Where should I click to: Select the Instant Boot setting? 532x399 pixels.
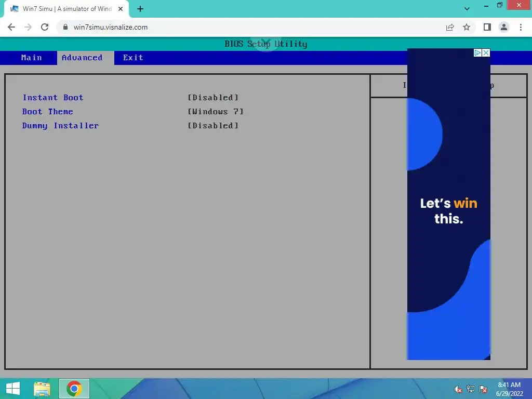53,98
